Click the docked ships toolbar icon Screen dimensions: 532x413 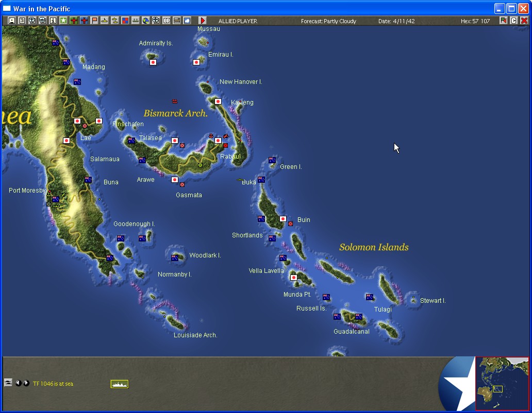pos(136,21)
